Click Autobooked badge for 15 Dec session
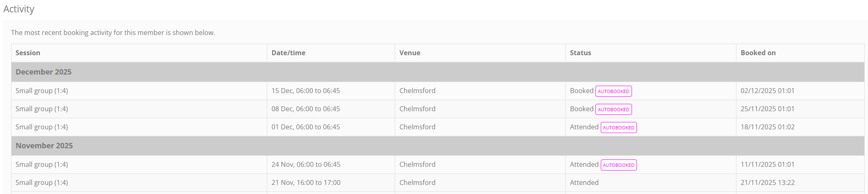 pos(613,91)
